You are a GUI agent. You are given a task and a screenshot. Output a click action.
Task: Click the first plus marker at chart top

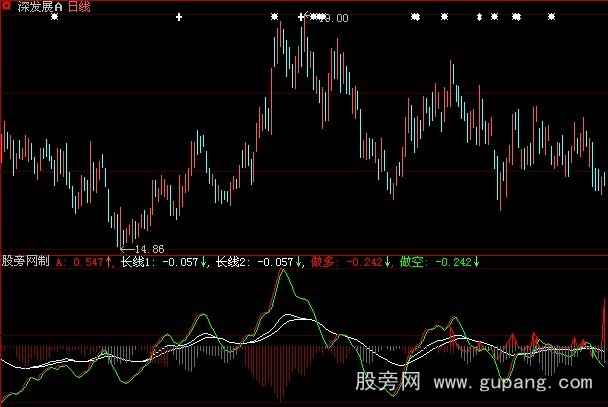[x=179, y=17]
